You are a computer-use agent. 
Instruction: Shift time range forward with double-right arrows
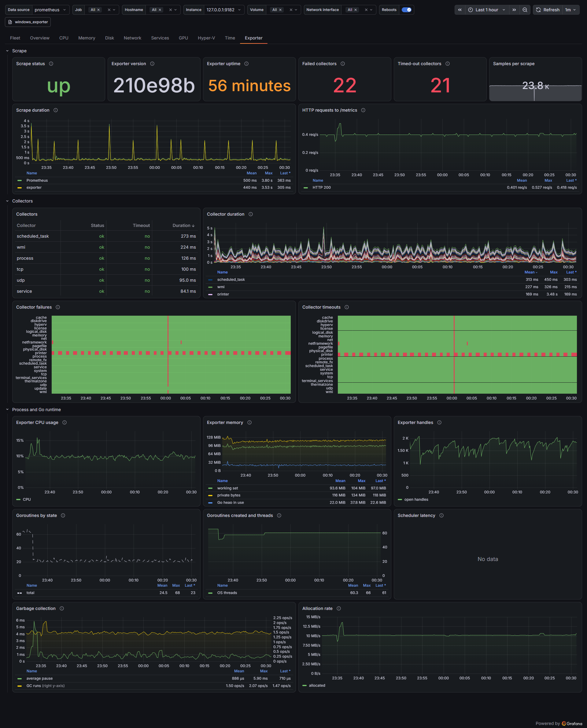coord(514,10)
